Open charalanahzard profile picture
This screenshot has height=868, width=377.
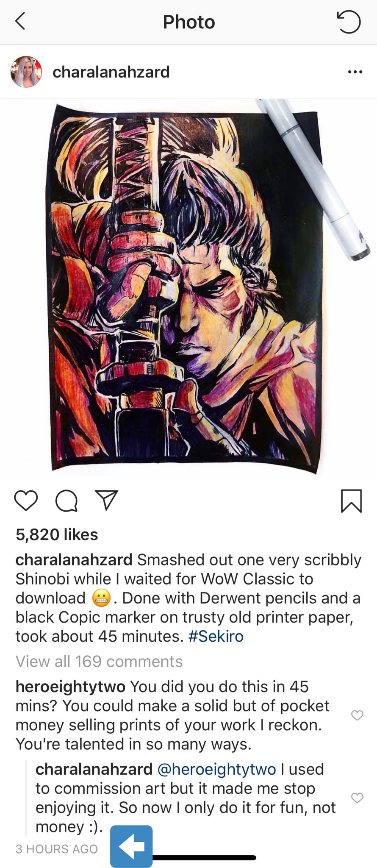[26, 72]
